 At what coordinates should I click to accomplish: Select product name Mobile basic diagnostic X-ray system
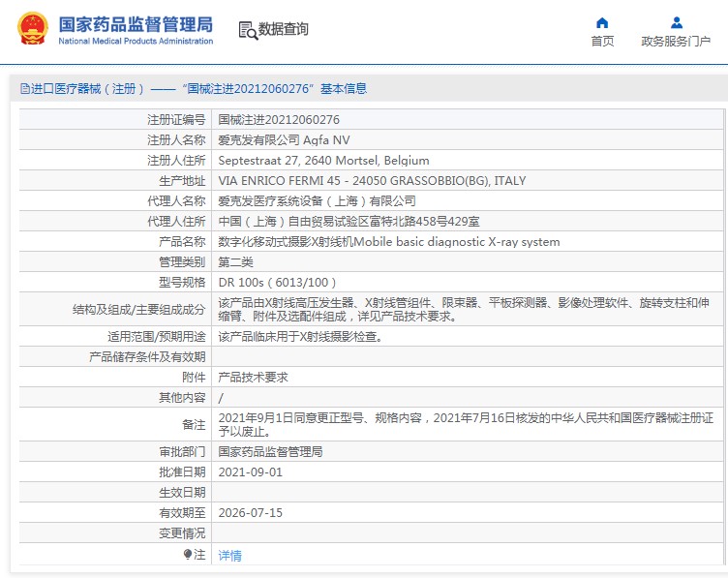[389, 242]
